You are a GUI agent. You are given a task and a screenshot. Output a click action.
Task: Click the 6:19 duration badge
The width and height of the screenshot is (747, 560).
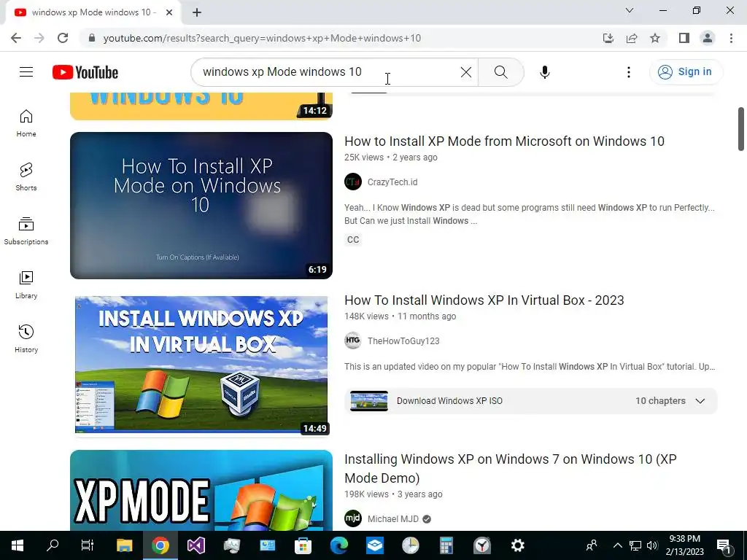(x=317, y=269)
